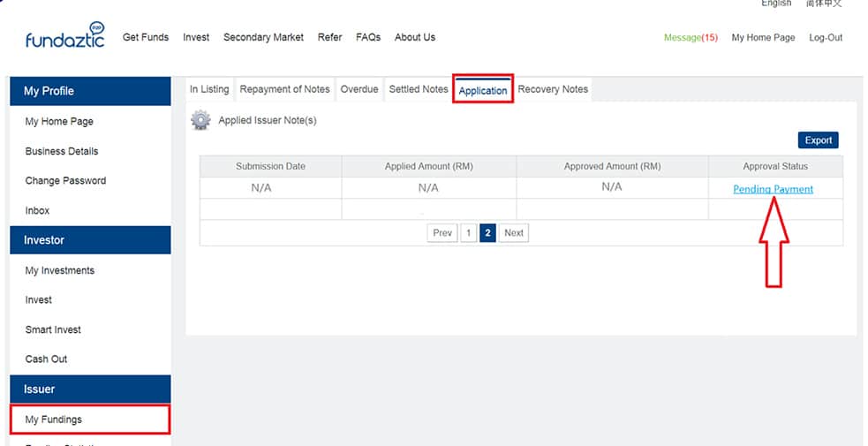The image size is (868, 446).
Task: Switch to the In Listing tab
Action: pos(209,89)
